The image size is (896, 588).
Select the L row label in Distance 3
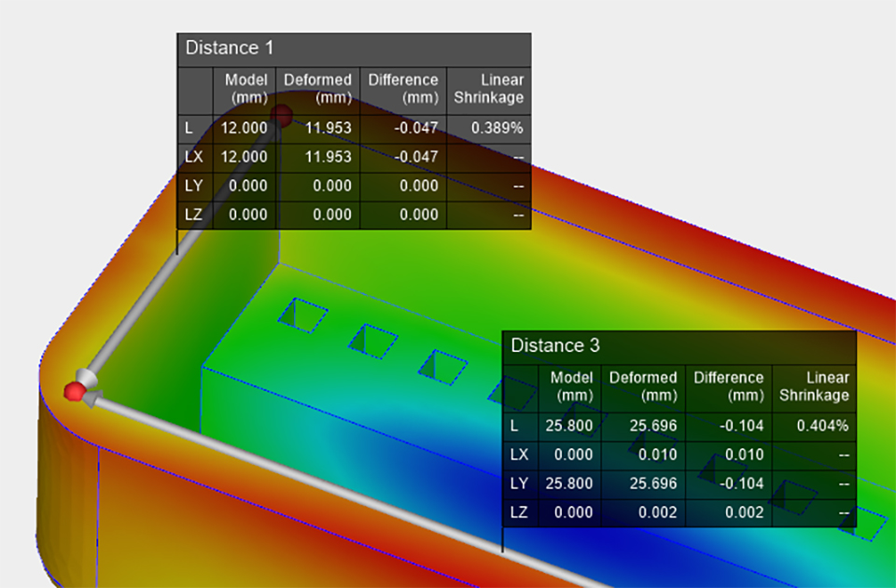point(514,426)
